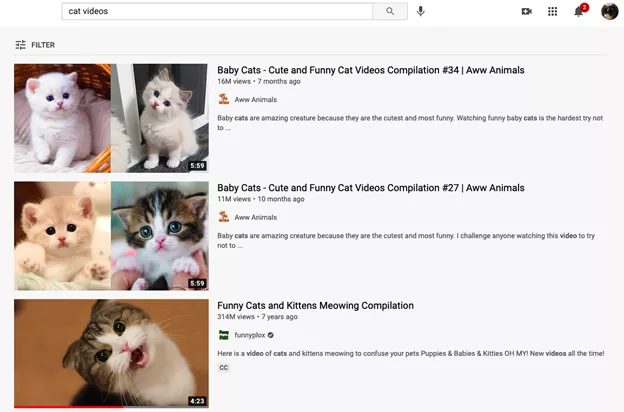
Task: Open title 'Baby Cats Compilation #27'
Action: [x=370, y=188]
